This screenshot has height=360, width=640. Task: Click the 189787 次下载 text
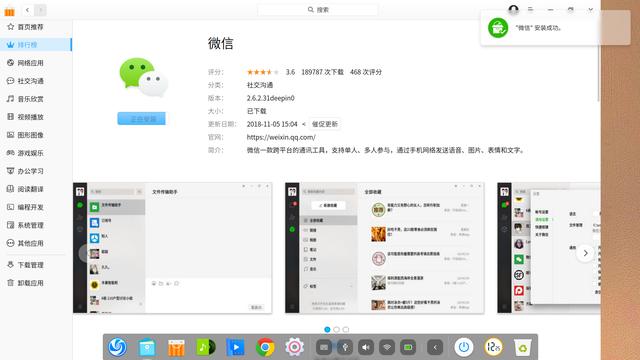tap(322, 72)
